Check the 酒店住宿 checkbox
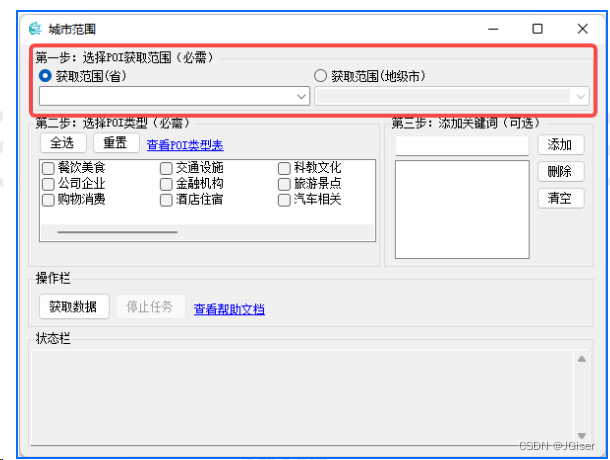Viewport: 610px width, 460px height. click(166, 200)
